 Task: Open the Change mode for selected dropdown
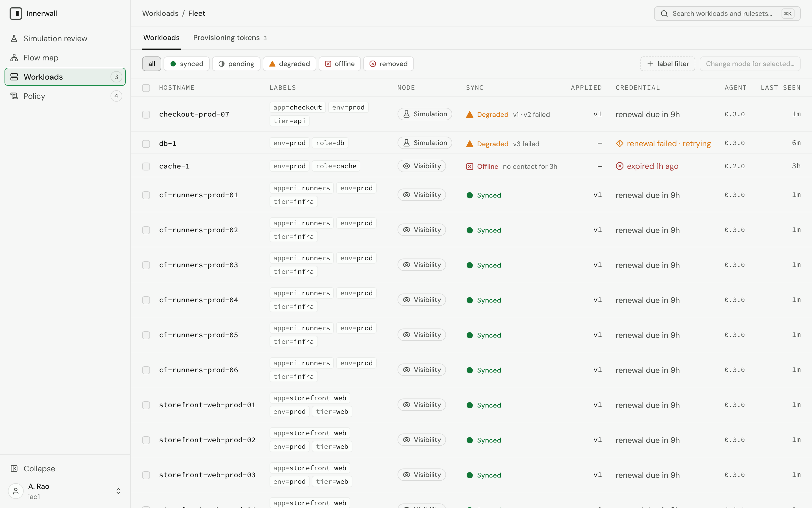tap(750, 64)
